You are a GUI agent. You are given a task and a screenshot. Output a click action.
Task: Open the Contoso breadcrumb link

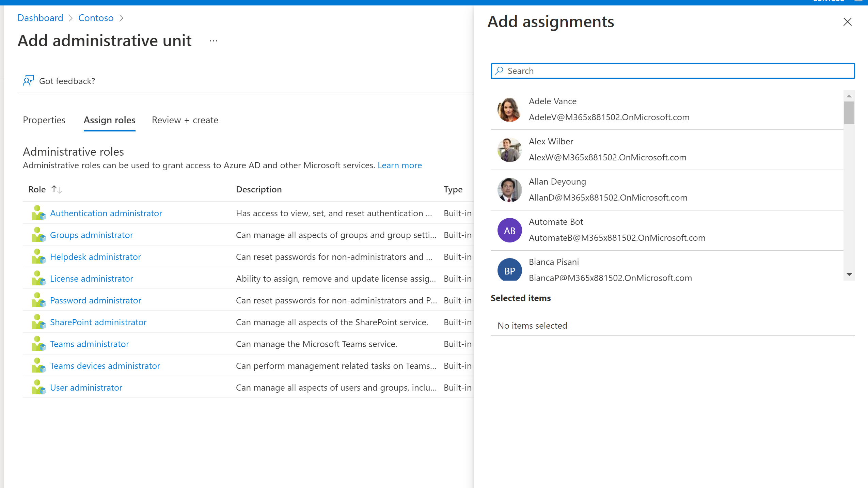(x=96, y=18)
